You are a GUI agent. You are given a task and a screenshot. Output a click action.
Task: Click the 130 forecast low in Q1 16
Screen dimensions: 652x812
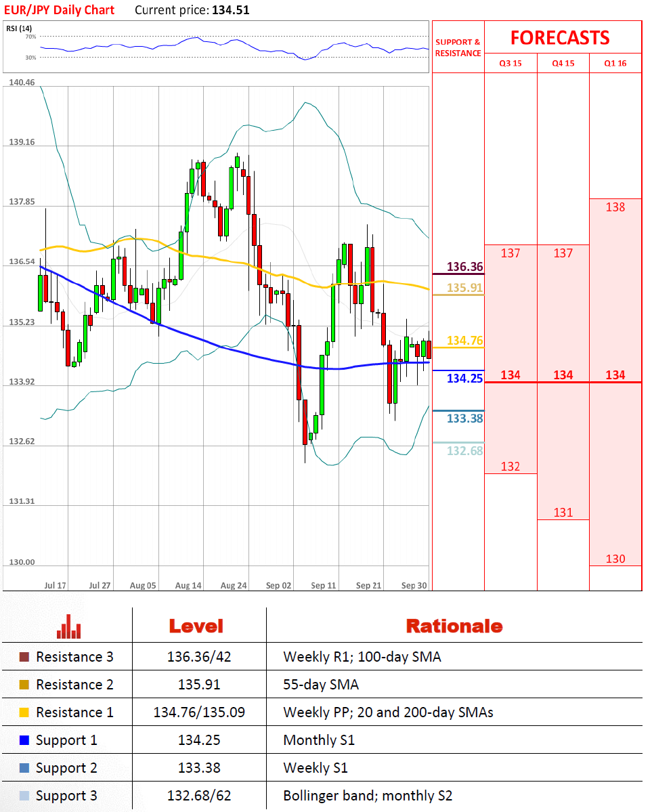click(615, 559)
